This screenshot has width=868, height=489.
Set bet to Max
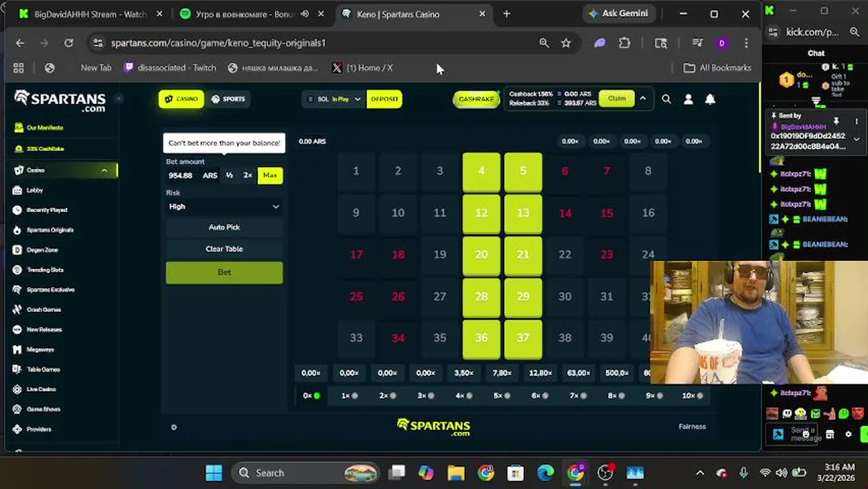[x=270, y=175]
